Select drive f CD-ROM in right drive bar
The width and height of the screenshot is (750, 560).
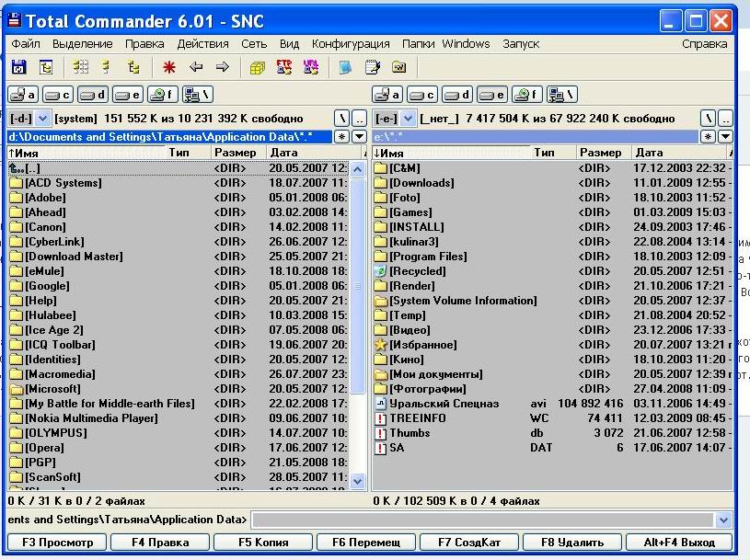point(527,95)
